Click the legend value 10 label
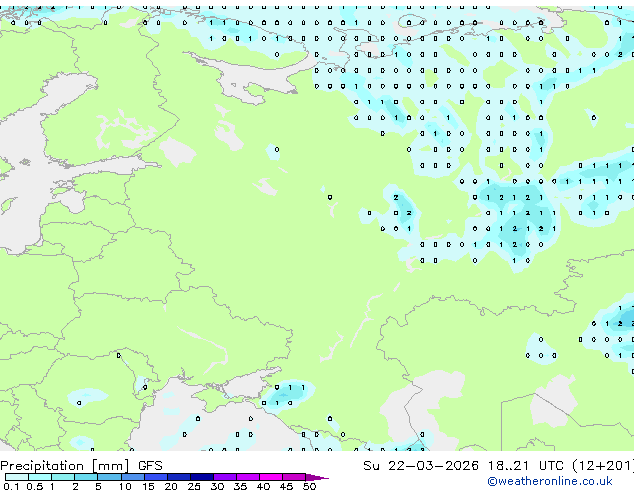The height and width of the screenshot is (490, 634). [x=125, y=486]
